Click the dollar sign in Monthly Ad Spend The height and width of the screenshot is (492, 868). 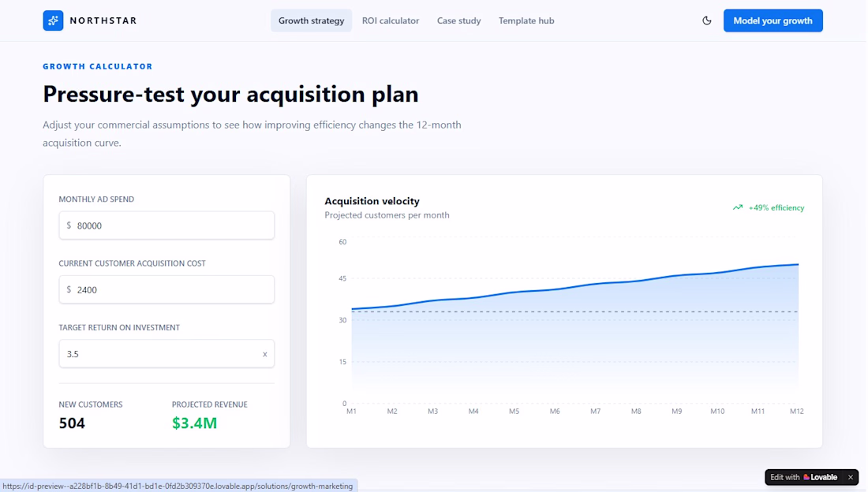click(69, 225)
